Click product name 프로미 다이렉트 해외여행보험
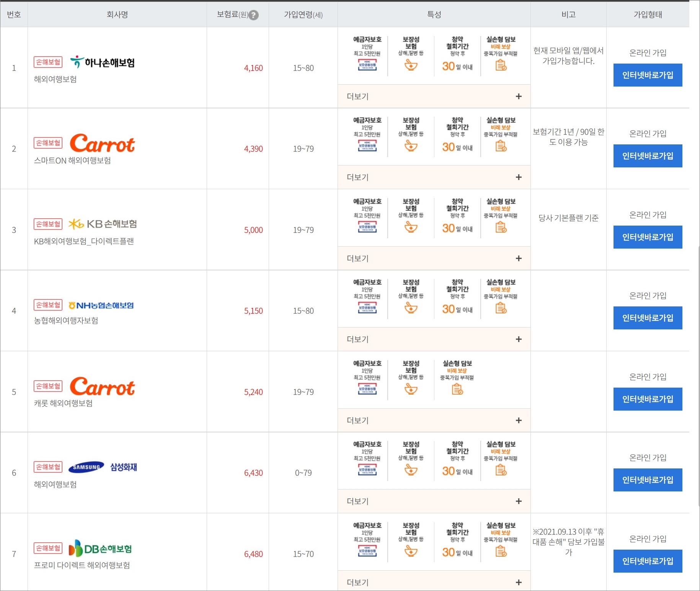This screenshot has height=591, width=700. tap(82, 565)
